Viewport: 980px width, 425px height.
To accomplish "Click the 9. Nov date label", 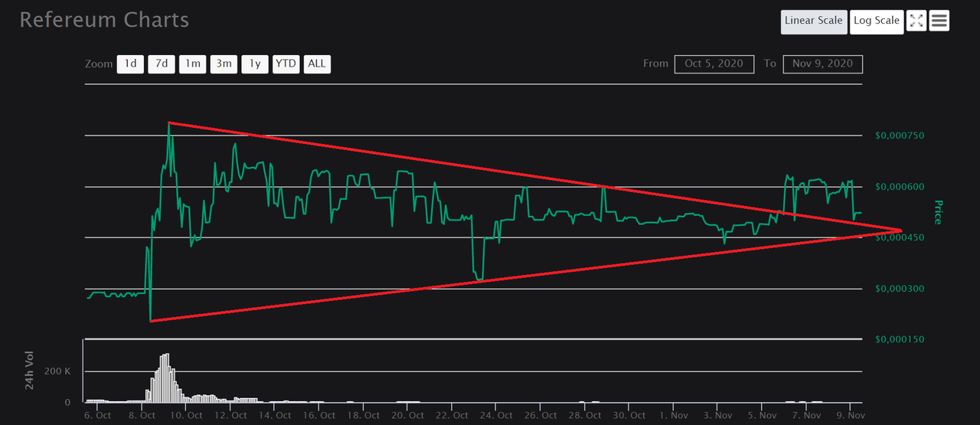I will point(850,415).
